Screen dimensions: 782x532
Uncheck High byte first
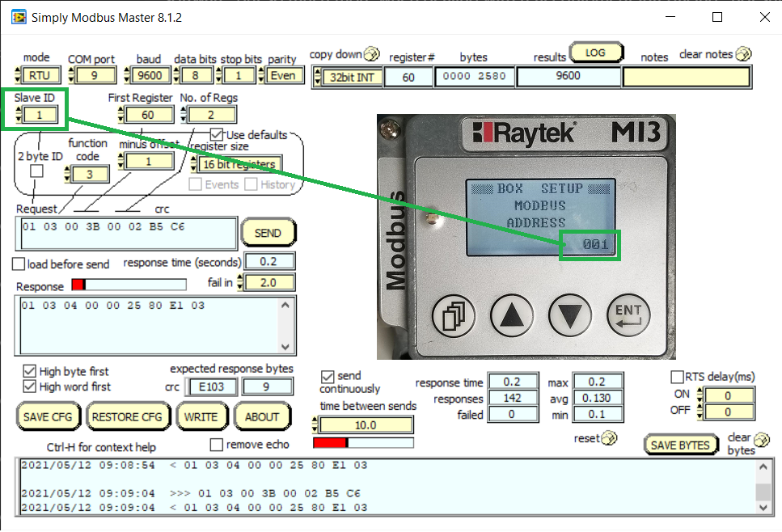coord(29,371)
